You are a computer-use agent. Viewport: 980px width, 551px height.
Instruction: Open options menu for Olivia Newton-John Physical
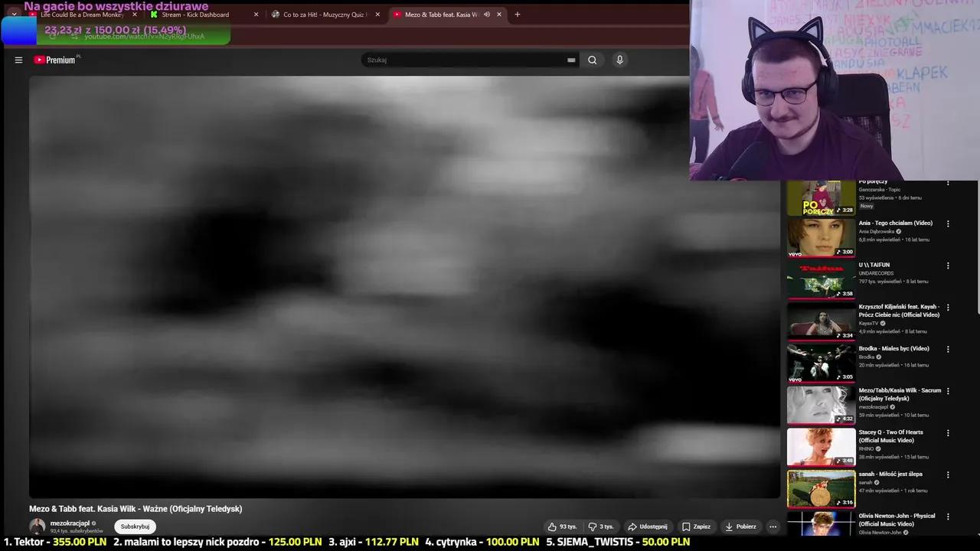click(x=948, y=517)
